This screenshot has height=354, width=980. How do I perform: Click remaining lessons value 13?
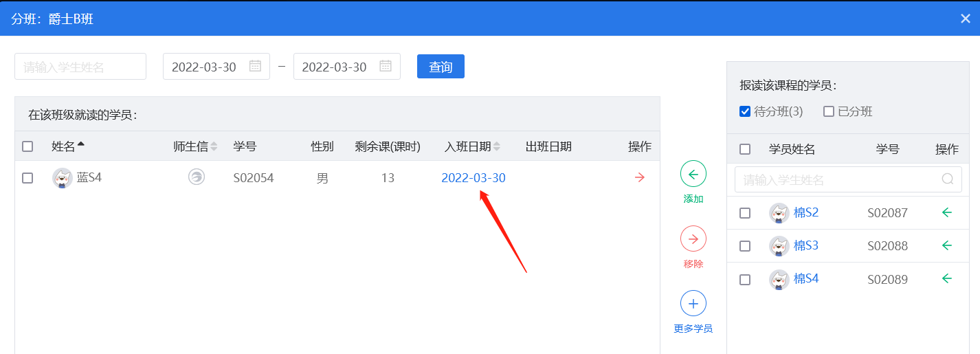coord(388,178)
